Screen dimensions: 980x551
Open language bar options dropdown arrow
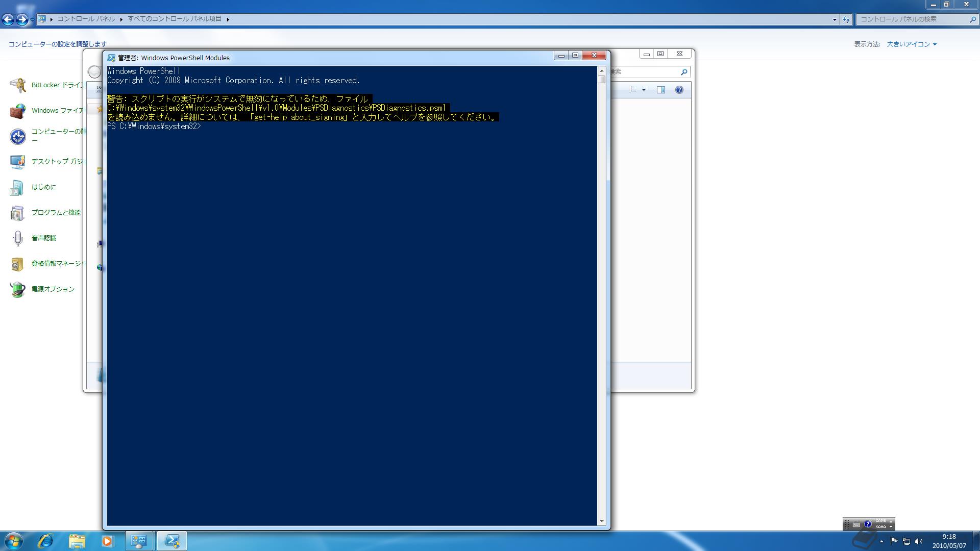[891, 527]
